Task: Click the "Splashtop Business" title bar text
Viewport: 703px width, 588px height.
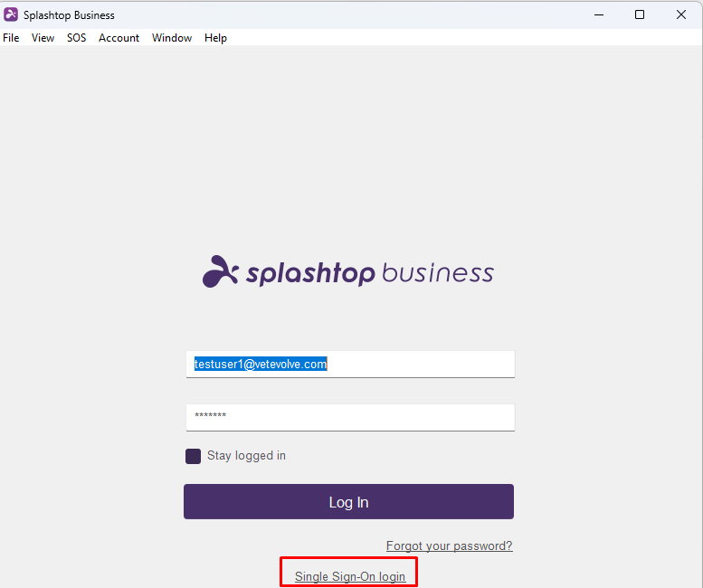Action: pyautogui.click(x=69, y=14)
